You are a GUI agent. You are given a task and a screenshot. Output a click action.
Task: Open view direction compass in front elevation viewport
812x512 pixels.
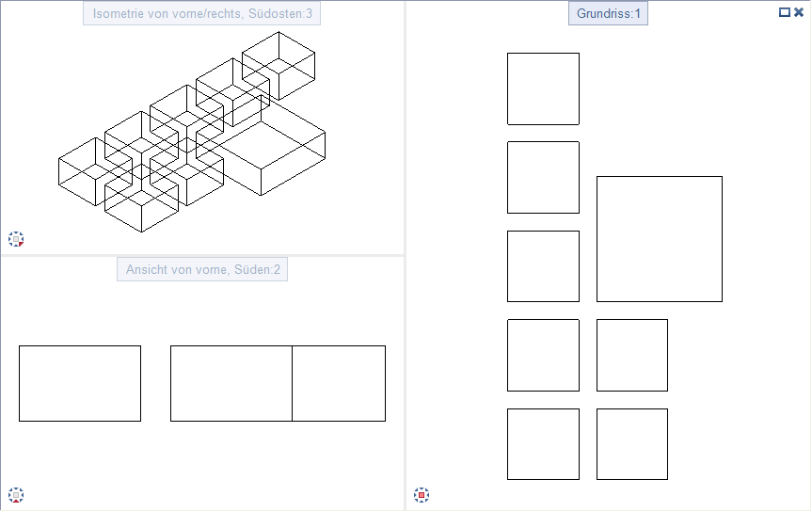point(16,494)
